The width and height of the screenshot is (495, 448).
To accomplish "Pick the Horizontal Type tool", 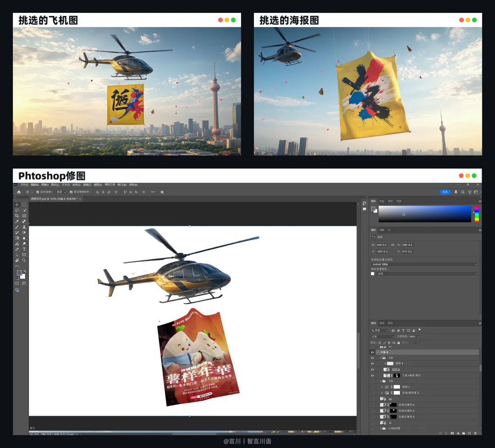I will pos(24,249).
